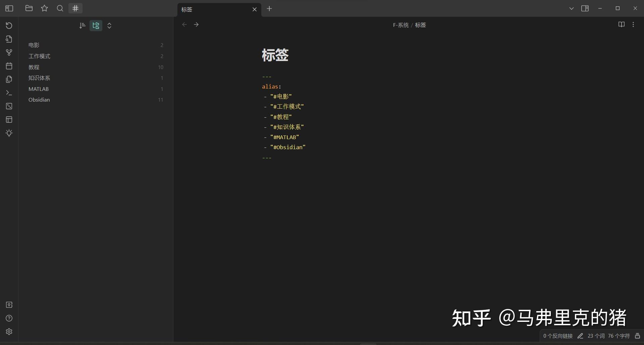The height and width of the screenshot is (345, 644).
Task: Open today's daily note via the calendar icon
Action: [x=9, y=66]
